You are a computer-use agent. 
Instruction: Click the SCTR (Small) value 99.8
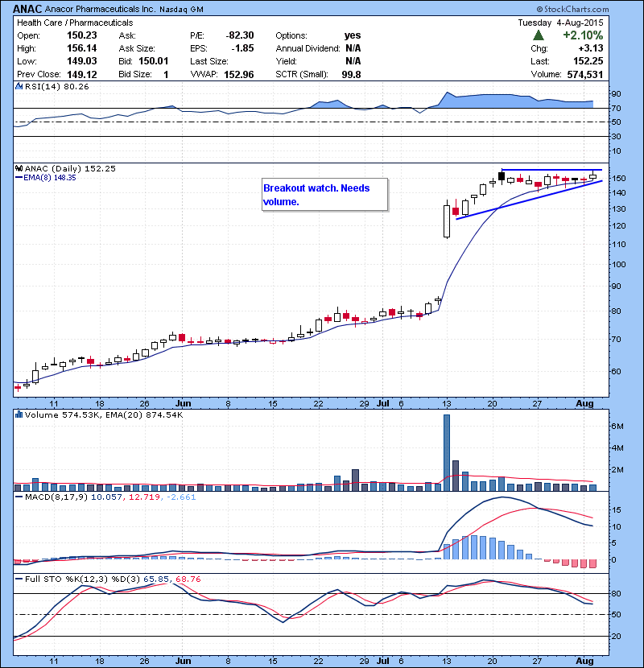pos(351,75)
